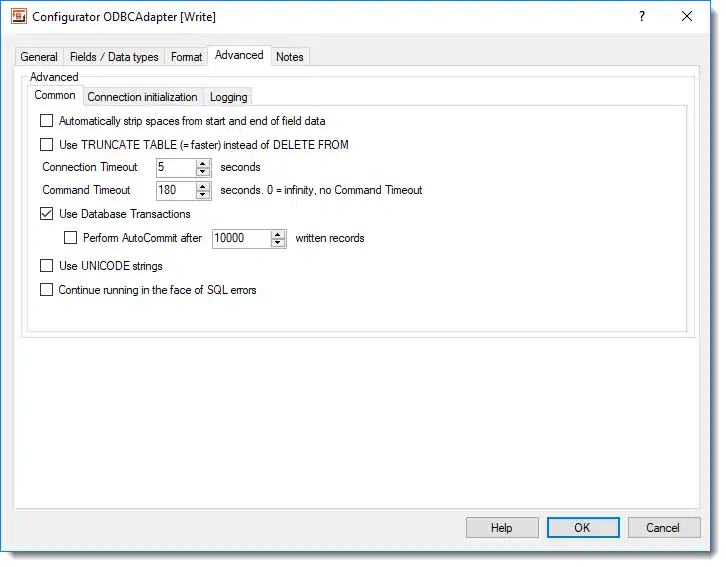Decrease Command Timeout with down arrow
The height and width of the screenshot is (567, 726).
tap(203, 194)
